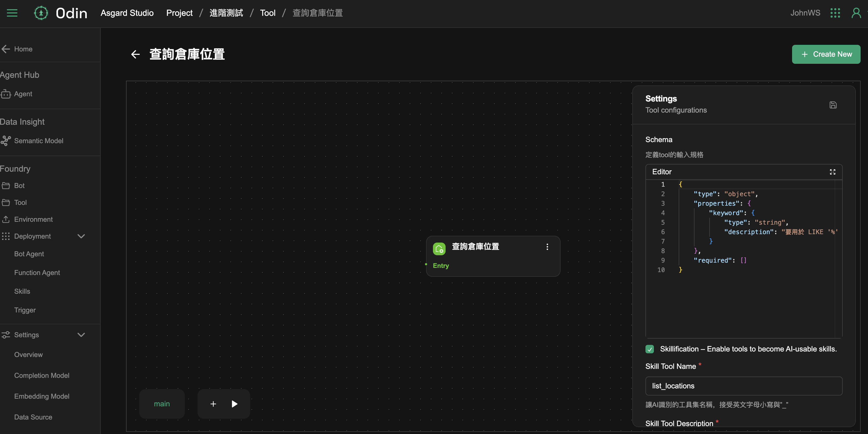Open the Tool breadcrumb link
This screenshot has width=868, height=434.
(268, 13)
